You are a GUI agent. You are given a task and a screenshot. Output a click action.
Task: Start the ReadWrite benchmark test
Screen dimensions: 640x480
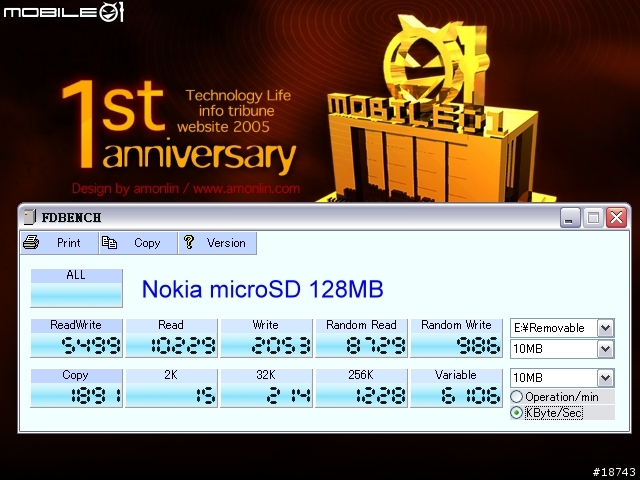[76, 338]
